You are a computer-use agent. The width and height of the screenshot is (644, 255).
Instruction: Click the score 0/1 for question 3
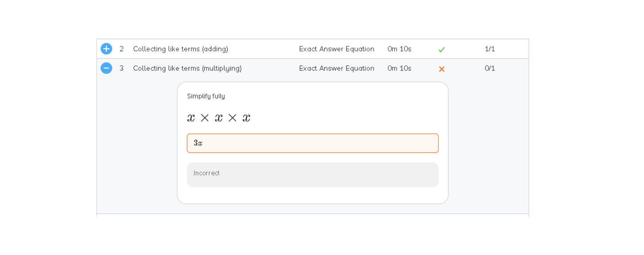click(x=490, y=68)
